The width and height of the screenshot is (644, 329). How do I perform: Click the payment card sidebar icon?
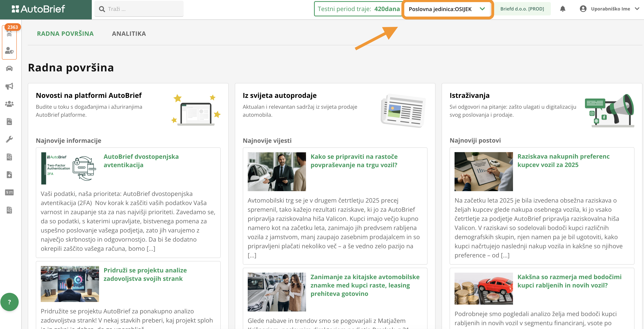9,192
